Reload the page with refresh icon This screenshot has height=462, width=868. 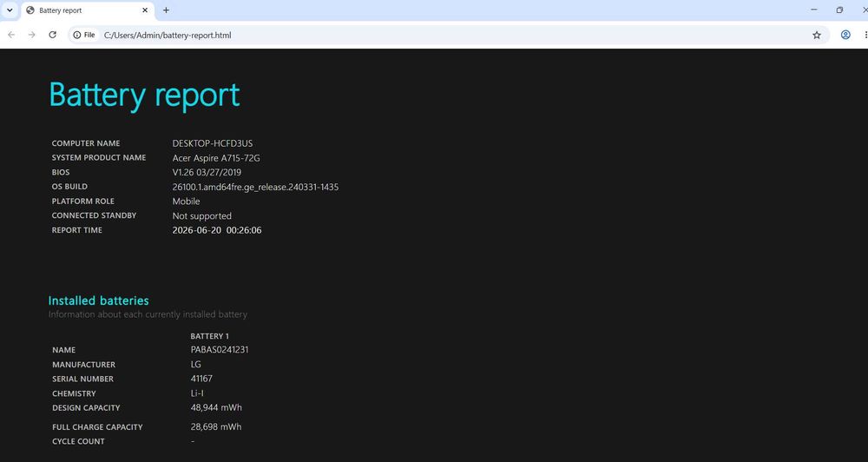tap(53, 35)
